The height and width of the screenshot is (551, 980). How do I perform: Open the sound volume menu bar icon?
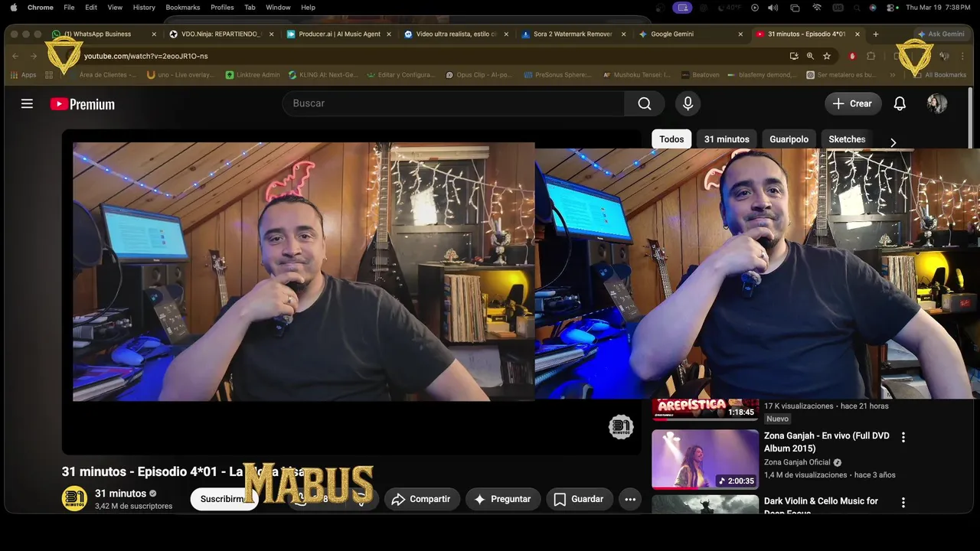pyautogui.click(x=773, y=7)
